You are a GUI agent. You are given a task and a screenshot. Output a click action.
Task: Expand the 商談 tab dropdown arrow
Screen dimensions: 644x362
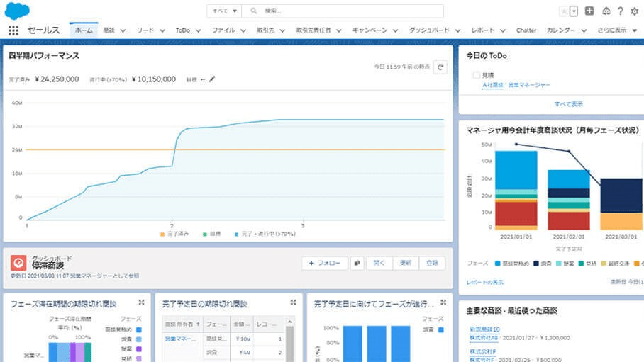click(x=123, y=30)
